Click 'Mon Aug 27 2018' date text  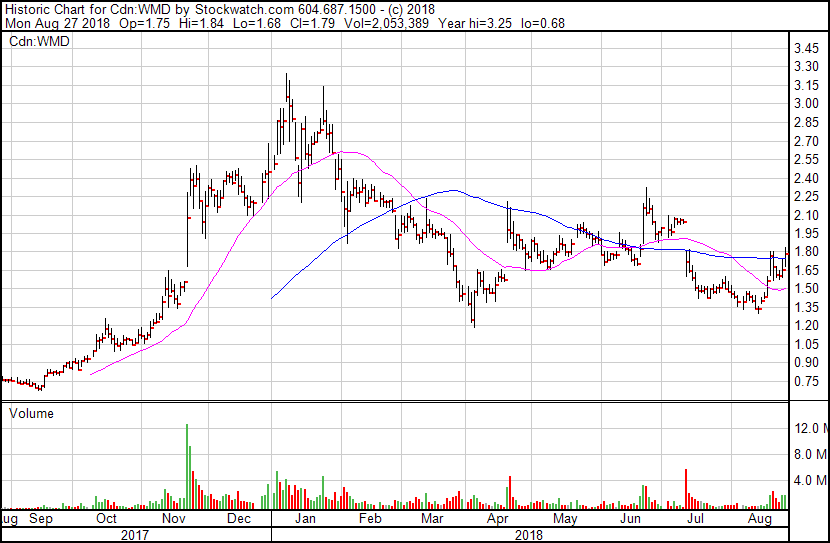(58, 23)
